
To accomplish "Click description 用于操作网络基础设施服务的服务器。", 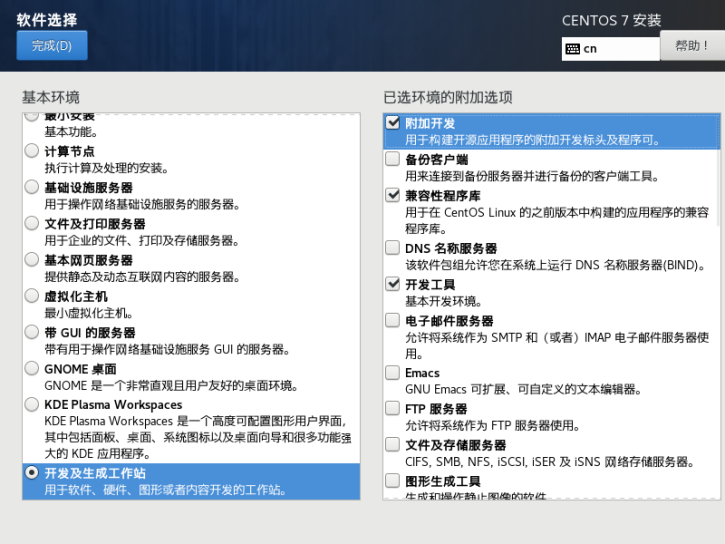I will click(142, 204).
